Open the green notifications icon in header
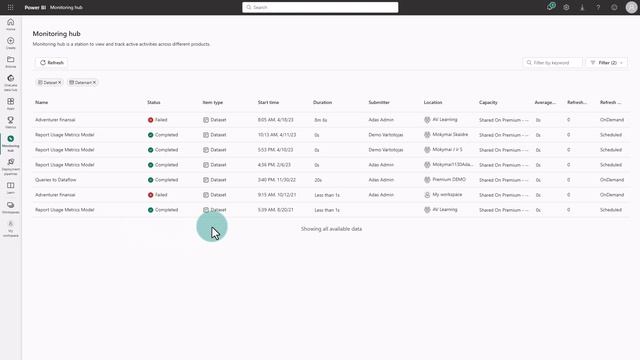 [551, 7]
